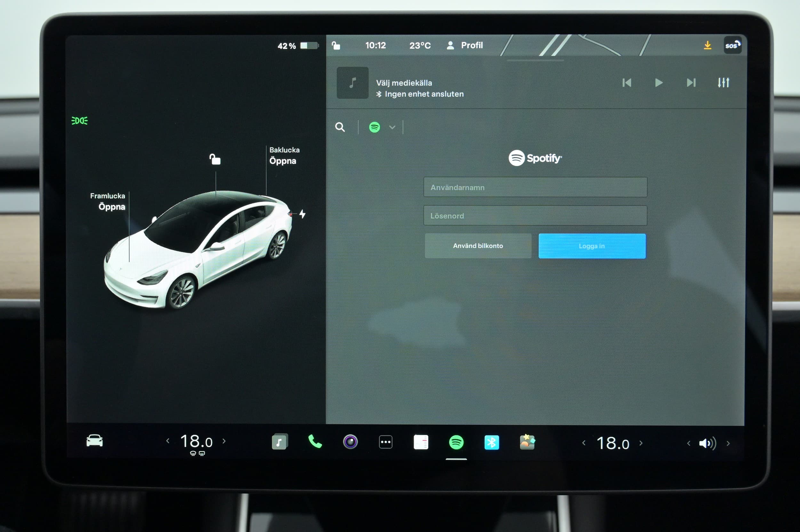Open the Bluetooth app in dock
The height and width of the screenshot is (532, 800).
(x=492, y=442)
